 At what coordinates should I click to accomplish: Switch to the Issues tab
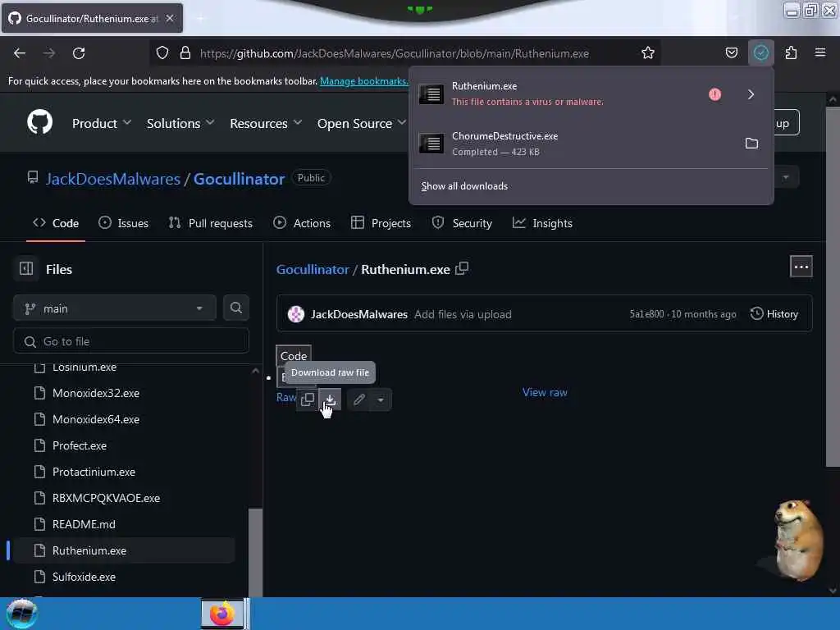coord(123,223)
